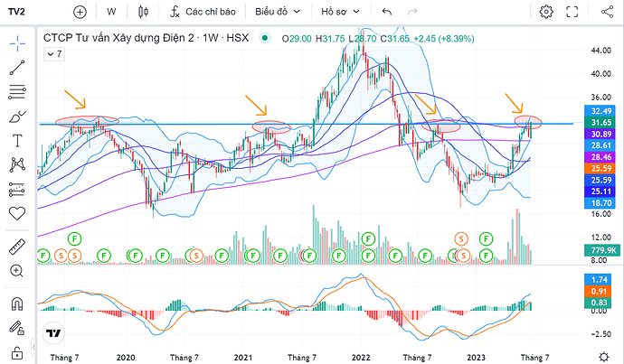The image size is (624, 364).
Task: Select the crosshair cursor tool
Action: pos(17,43)
